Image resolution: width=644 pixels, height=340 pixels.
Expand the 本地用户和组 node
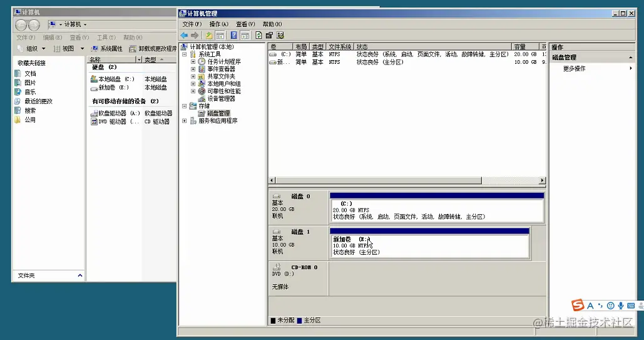coord(193,84)
